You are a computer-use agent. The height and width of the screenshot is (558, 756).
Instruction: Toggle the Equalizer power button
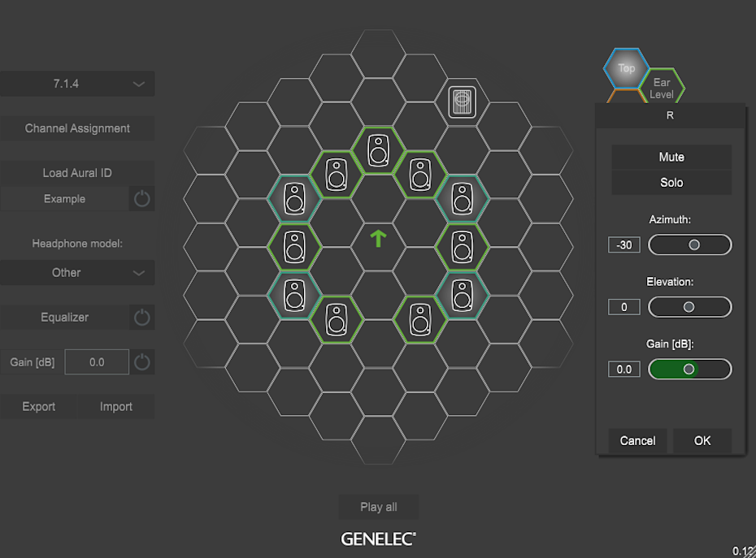[x=141, y=317]
